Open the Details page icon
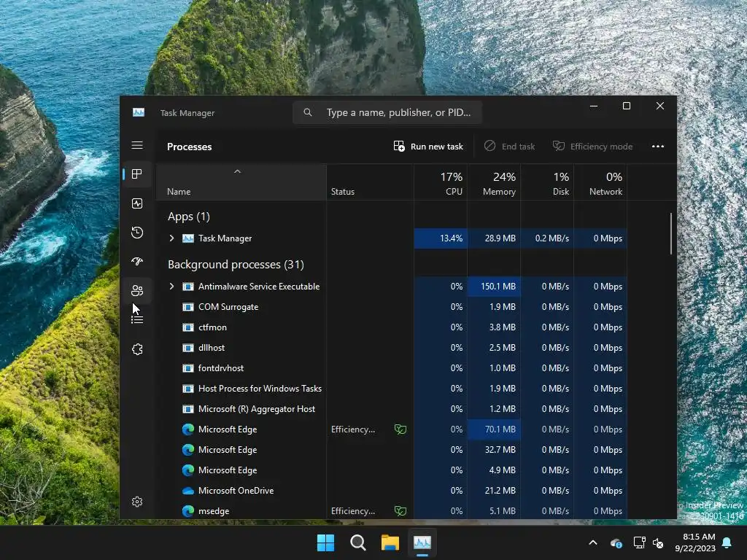This screenshot has height=560, width=747. click(137, 319)
